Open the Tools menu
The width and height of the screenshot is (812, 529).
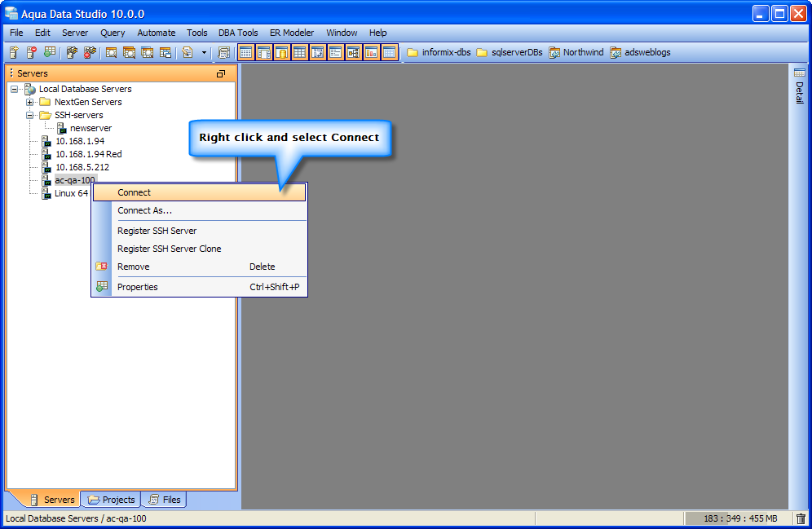tap(196, 33)
